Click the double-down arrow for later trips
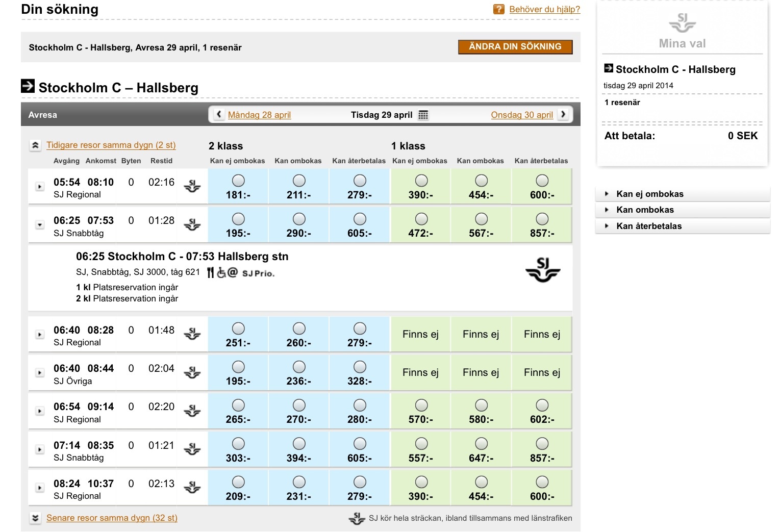 click(x=35, y=518)
